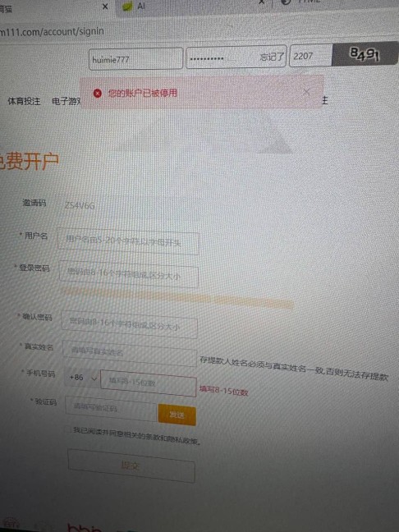The width and height of the screenshot is (399, 532).
Task: Click the 用户名 registration input
Action: [x=128, y=241]
